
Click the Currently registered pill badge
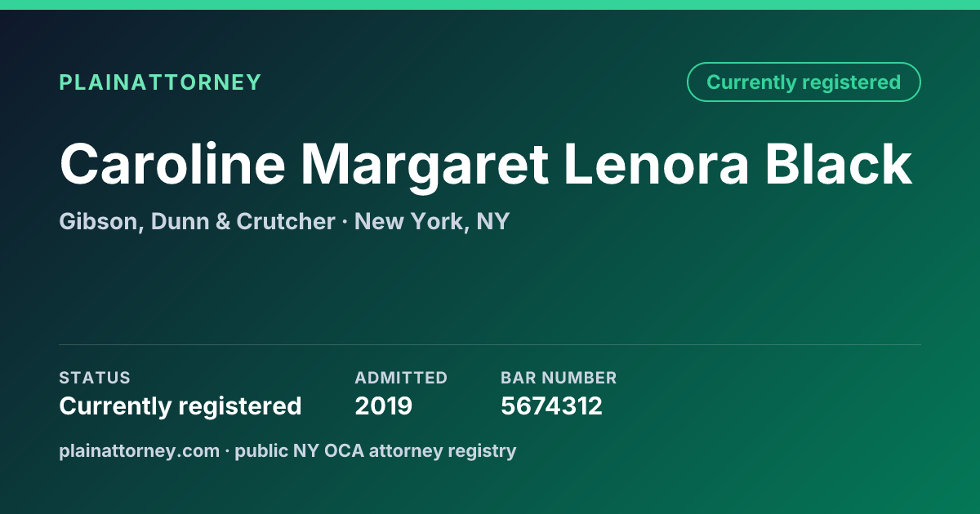click(x=804, y=82)
